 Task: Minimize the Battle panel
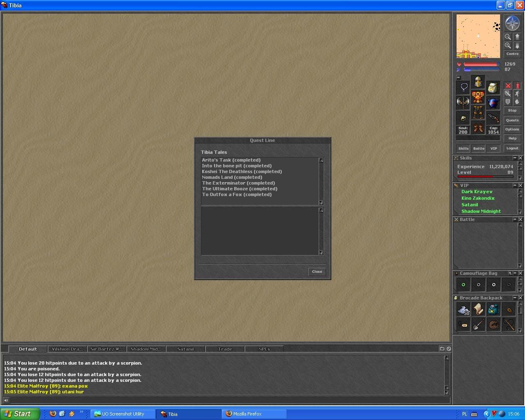515,219
